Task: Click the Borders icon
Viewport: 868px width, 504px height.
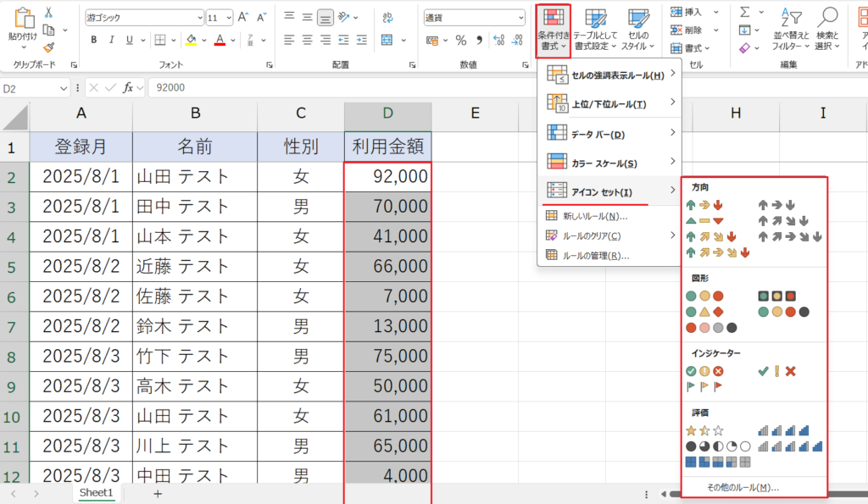Action: coord(160,40)
